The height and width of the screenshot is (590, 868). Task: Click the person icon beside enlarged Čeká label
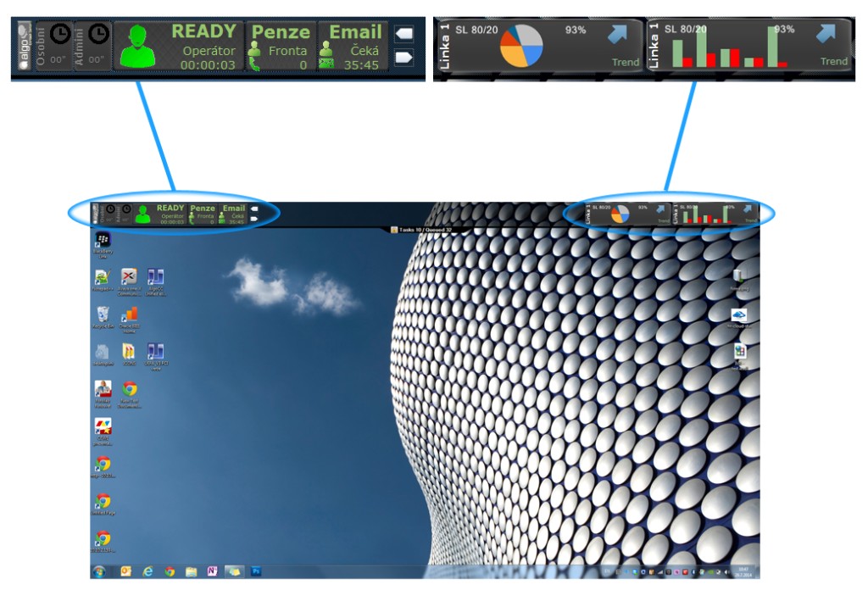pyautogui.click(x=326, y=49)
